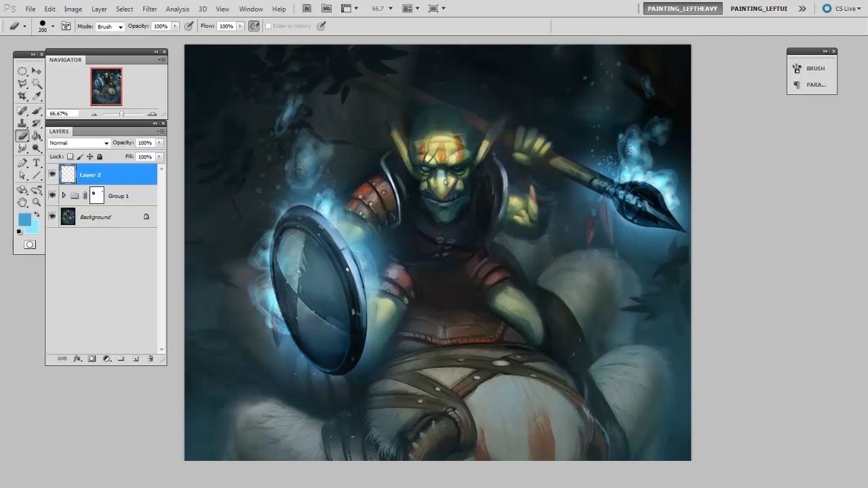Pick the Magic Wand tool
The width and height of the screenshot is (868, 488).
tap(37, 83)
